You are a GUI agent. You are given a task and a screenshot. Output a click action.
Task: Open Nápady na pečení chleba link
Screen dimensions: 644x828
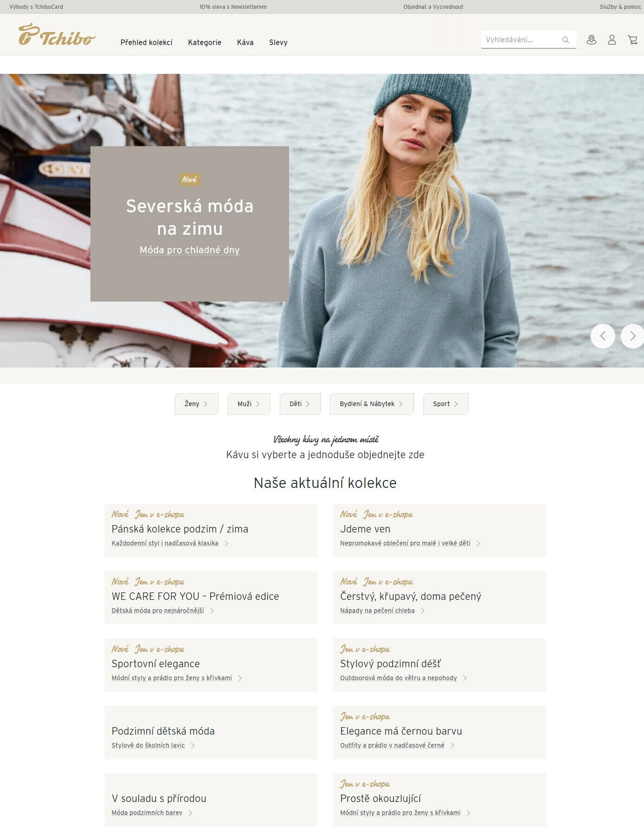click(x=377, y=611)
